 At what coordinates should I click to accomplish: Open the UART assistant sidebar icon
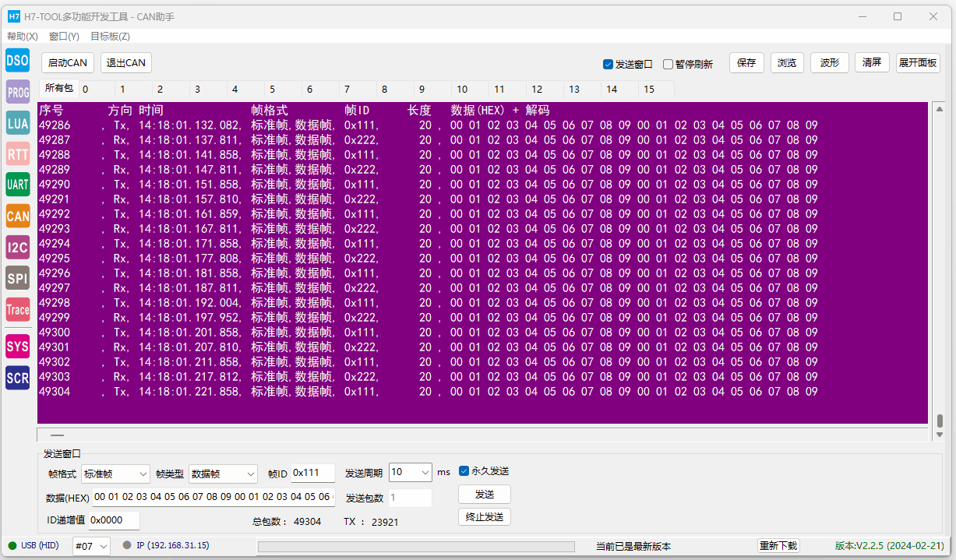pos(17,185)
